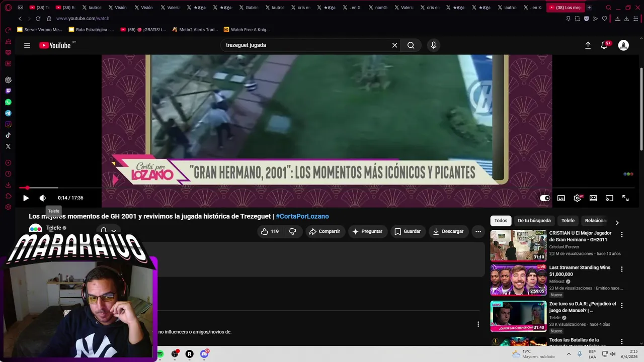Dislike the video
This screenshot has height=362, width=644.
292,231
